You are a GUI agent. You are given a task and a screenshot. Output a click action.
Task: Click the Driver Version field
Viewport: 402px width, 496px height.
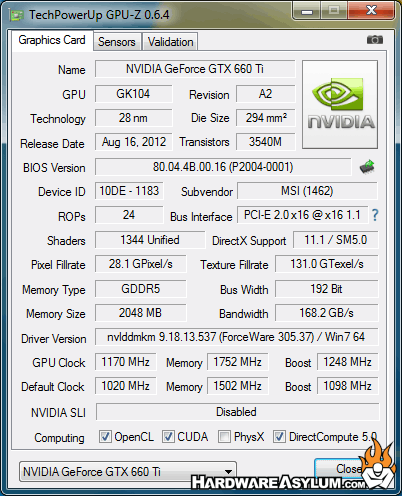[237, 337]
